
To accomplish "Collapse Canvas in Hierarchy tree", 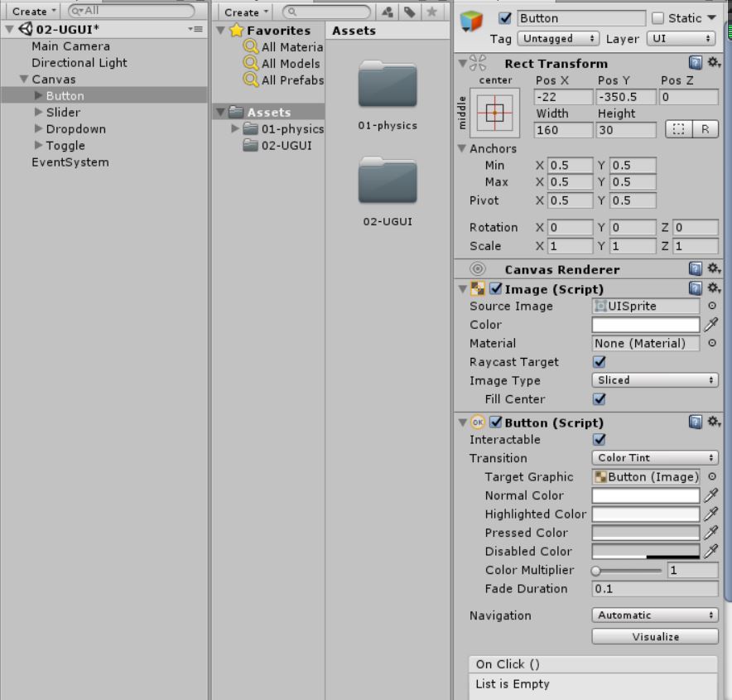I will (x=24, y=79).
